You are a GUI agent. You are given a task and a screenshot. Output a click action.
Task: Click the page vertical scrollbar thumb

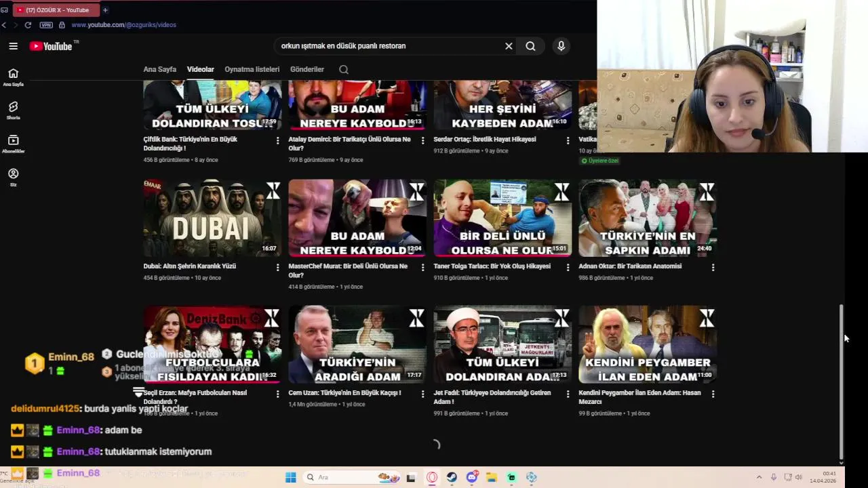click(842, 382)
